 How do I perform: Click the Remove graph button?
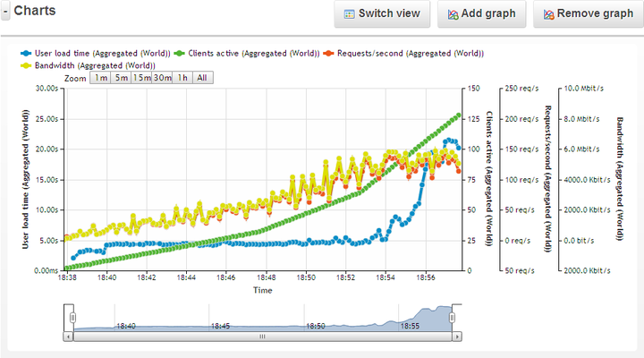pos(588,14)
